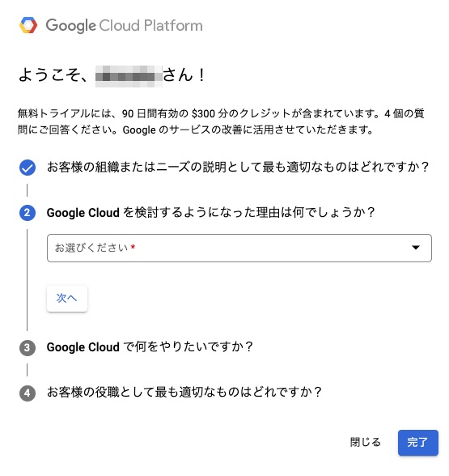
Task: Select the Google Cloud を検討する理由 step heading
Action: coord(211,212)
